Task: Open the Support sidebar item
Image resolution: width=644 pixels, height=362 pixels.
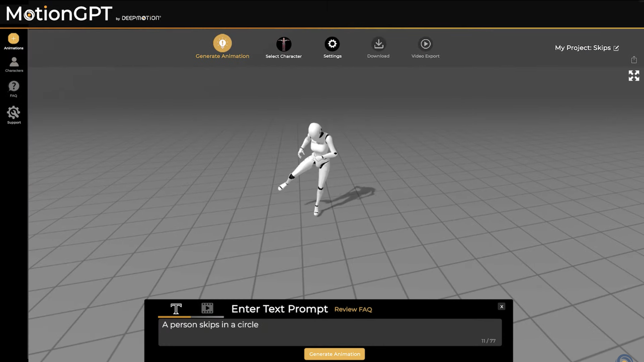Action: click(14, 115)
